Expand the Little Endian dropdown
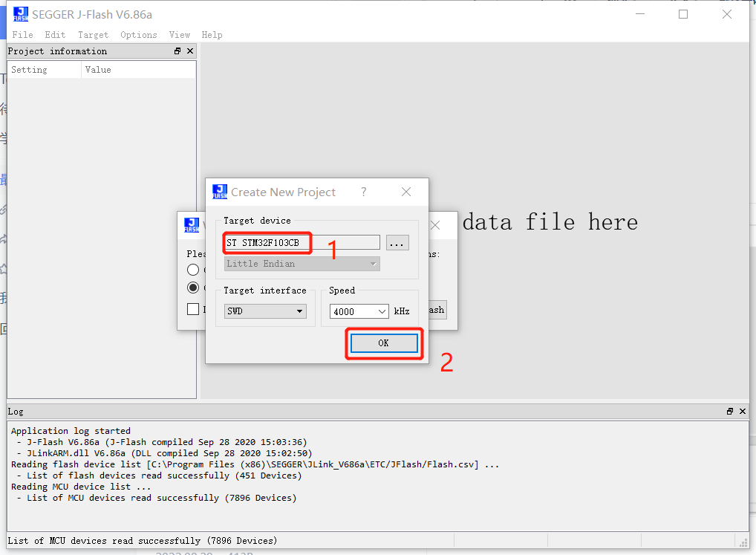The image size is (756, 555). [x=302, y=264]
